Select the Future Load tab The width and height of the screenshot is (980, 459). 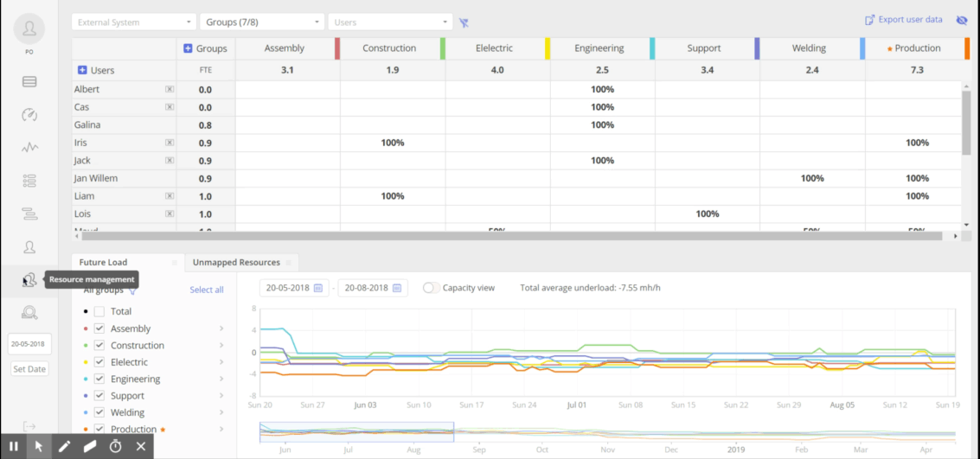(104, 262)
